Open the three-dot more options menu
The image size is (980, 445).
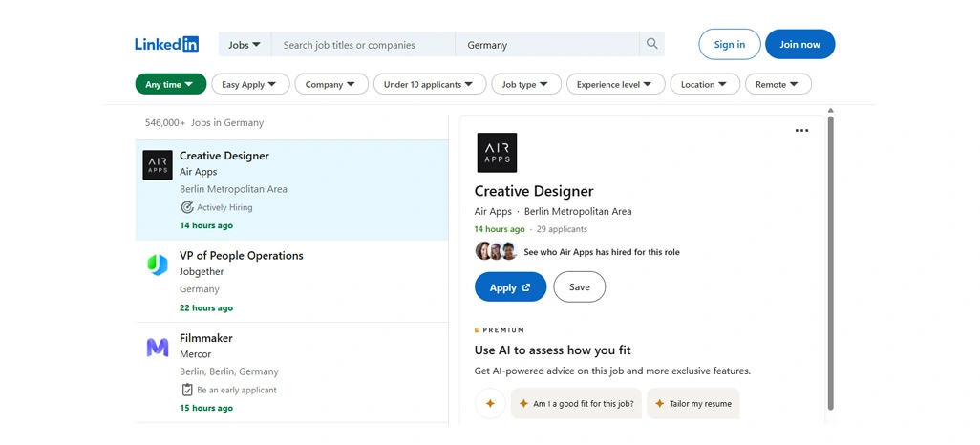pyautogui.click(x=801, y=131)
